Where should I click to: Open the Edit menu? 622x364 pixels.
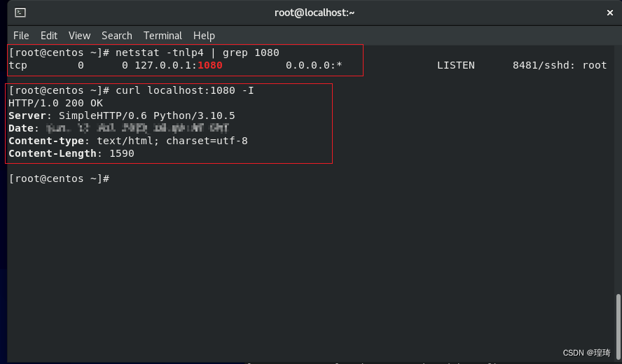(x=49, y=36)
